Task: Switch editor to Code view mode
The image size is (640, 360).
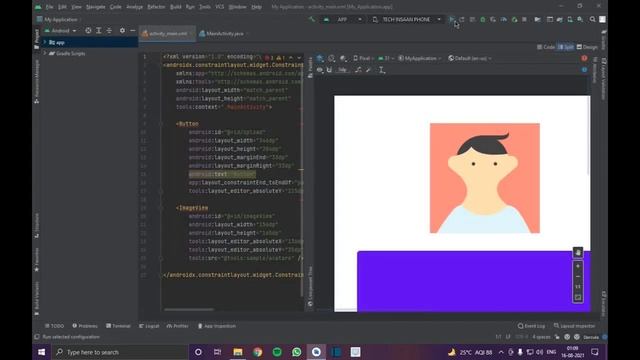Action: coord(546,47)
